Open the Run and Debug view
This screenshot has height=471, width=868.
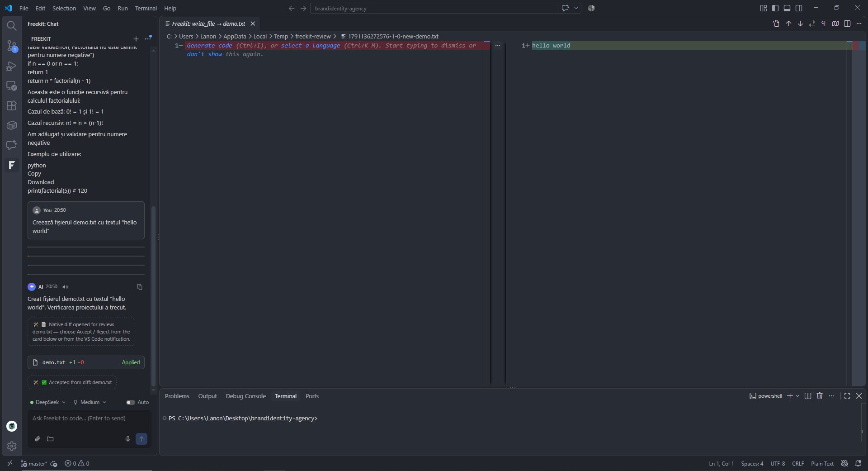(12, 66)
